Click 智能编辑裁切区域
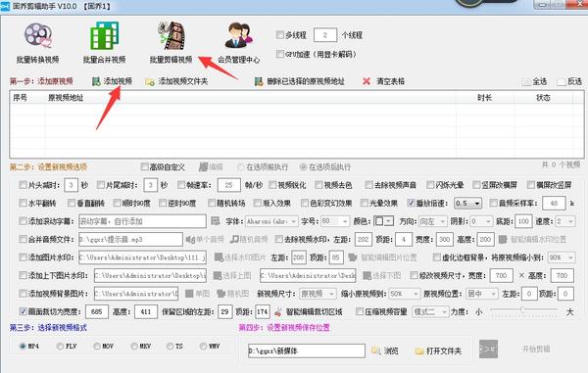 pos(309,311)
